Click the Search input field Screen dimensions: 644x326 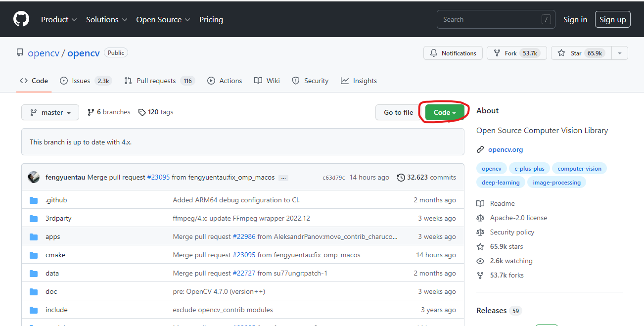(x=490, y=20)
